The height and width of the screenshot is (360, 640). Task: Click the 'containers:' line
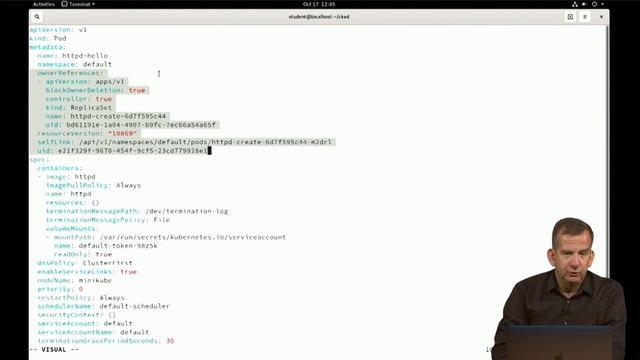point(60,168)
